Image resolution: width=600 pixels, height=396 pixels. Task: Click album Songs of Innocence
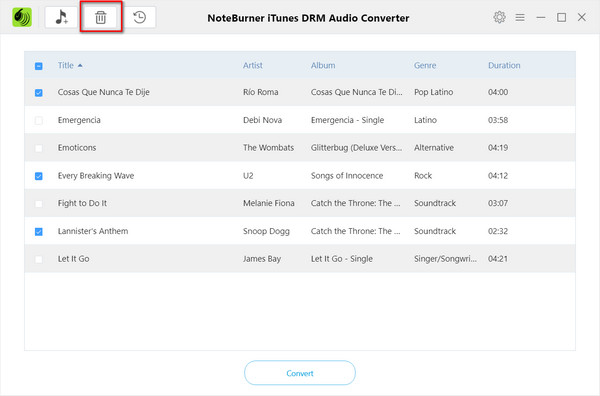(x=347, y=176)
